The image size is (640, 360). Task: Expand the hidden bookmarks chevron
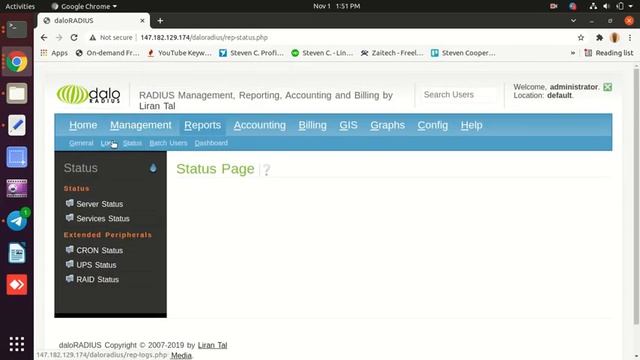(573, 53)
